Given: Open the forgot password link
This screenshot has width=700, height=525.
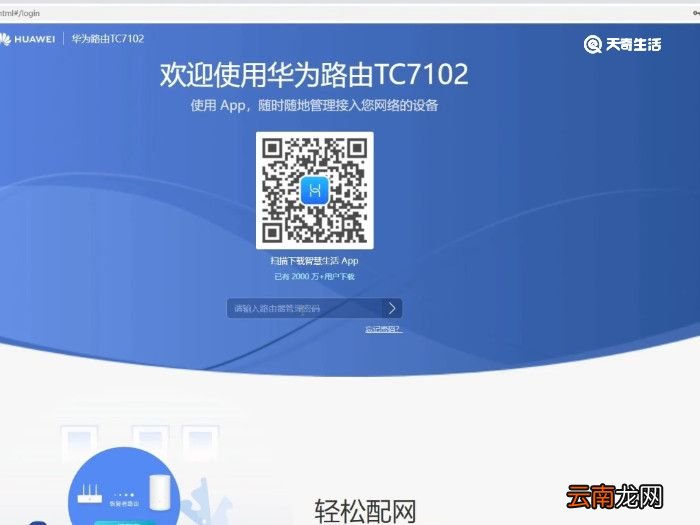Looking at the screenshot, I should (x=383, y=329).
